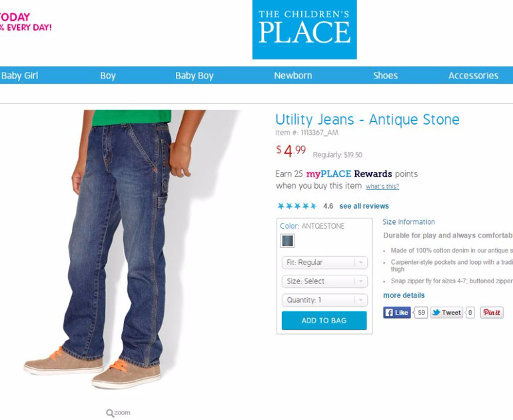Image resolution: width=513 pixels, height=420 pixels.
Task: Click the what's this? rewards link
Action: [x=382, y=187]
